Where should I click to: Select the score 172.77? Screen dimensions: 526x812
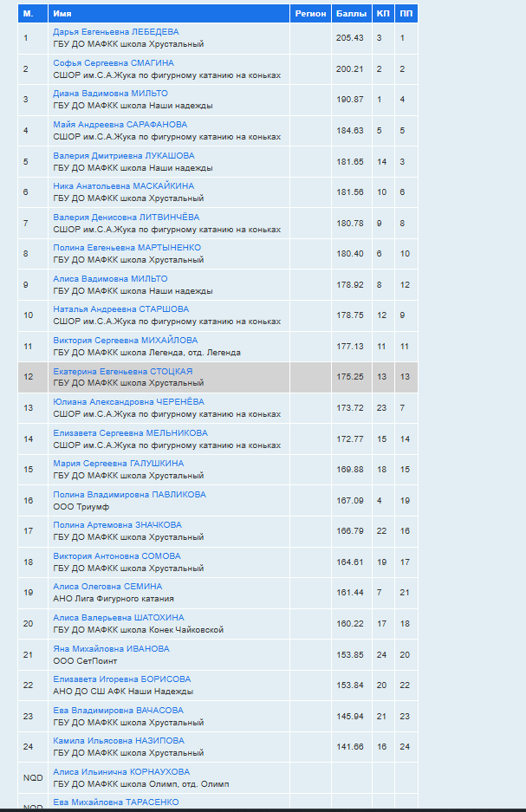click(x=350, y=439)
